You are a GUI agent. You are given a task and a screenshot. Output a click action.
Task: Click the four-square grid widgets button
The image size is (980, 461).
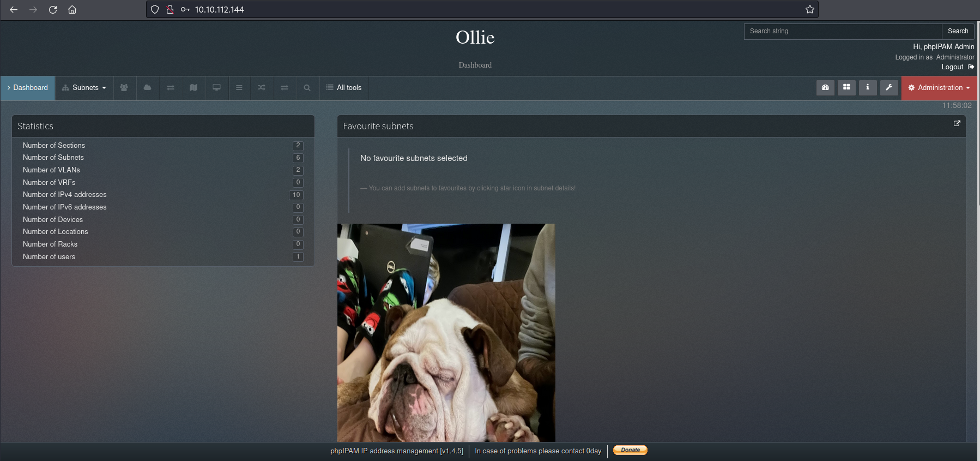tap(846, 87)
